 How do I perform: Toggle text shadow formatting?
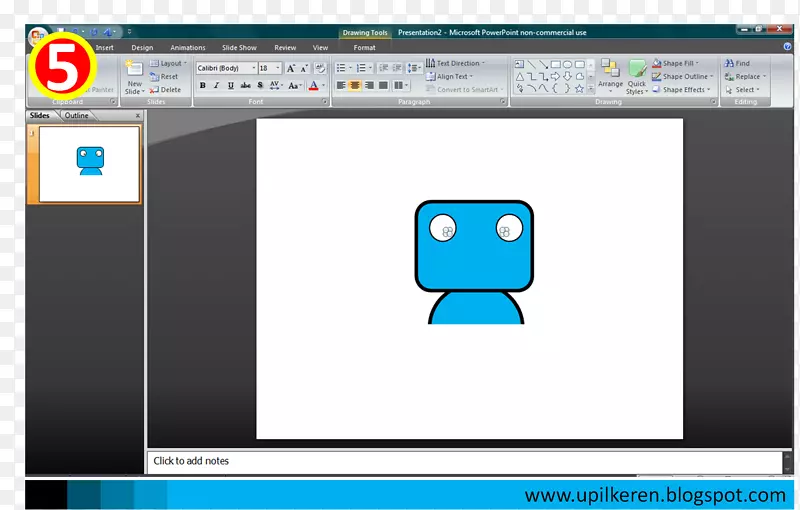pos(260,86)
